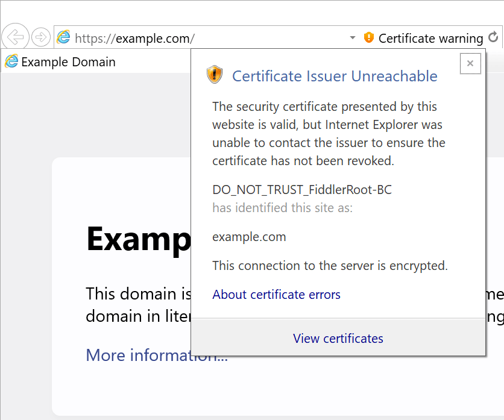Open the address bar autocomplete dropdown arrow
The width and height of the screenshot is (504, 420).
353,37
